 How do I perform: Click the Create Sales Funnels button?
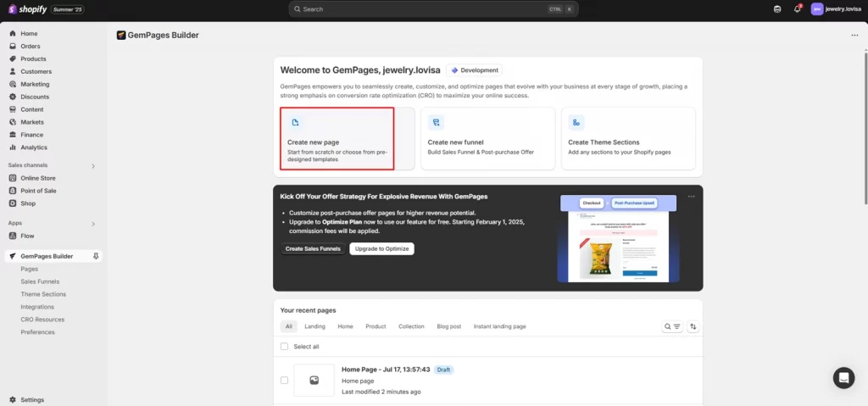314,248
